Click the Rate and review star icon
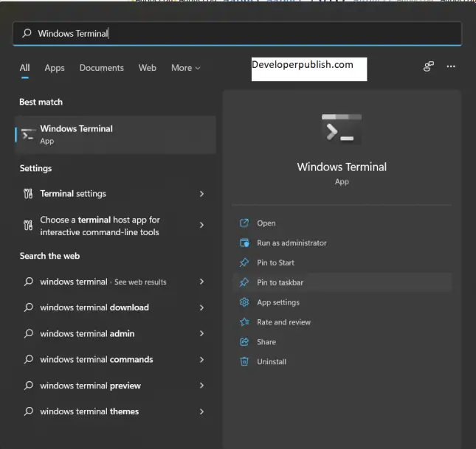This screenshot has height=449, width=476. (x=244, y=322)
